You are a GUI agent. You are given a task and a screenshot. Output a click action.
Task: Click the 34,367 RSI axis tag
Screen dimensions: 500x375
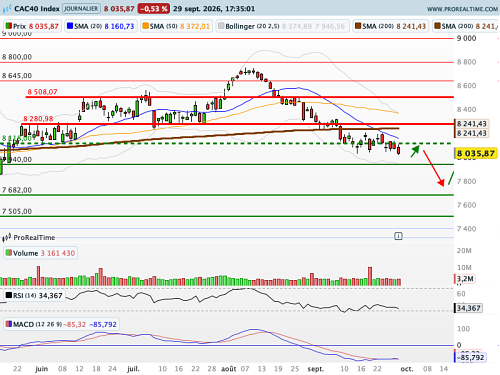pyautogui.click(x=468, y=308)
